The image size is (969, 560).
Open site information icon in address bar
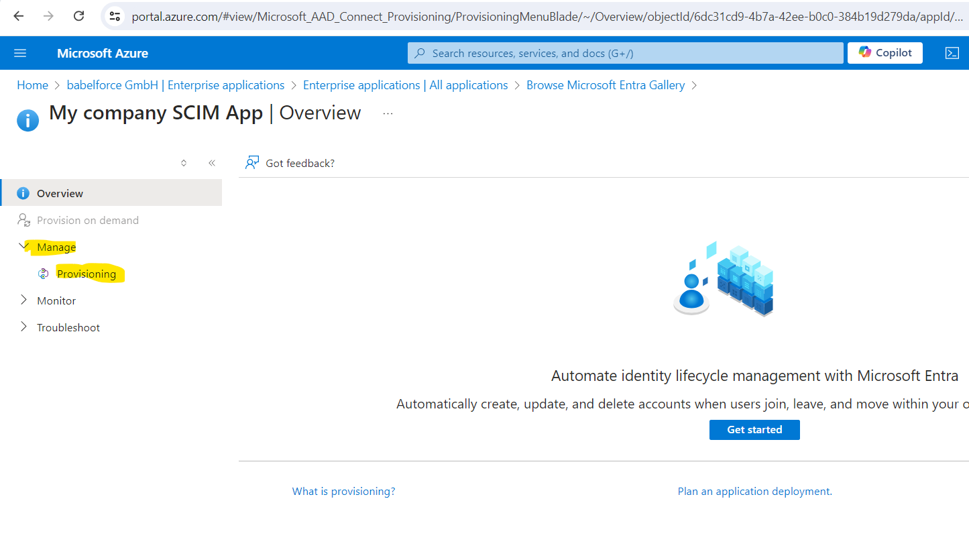coord(115,16)
